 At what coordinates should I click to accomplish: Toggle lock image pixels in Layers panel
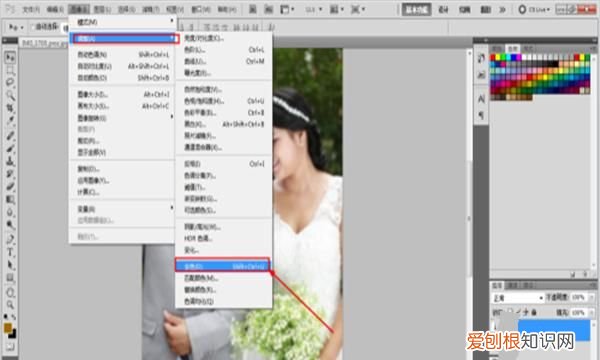tap(519, 312)
